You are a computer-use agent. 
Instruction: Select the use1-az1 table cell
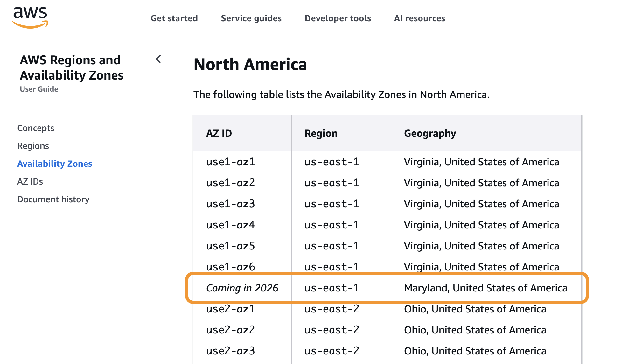click(230, 162)
